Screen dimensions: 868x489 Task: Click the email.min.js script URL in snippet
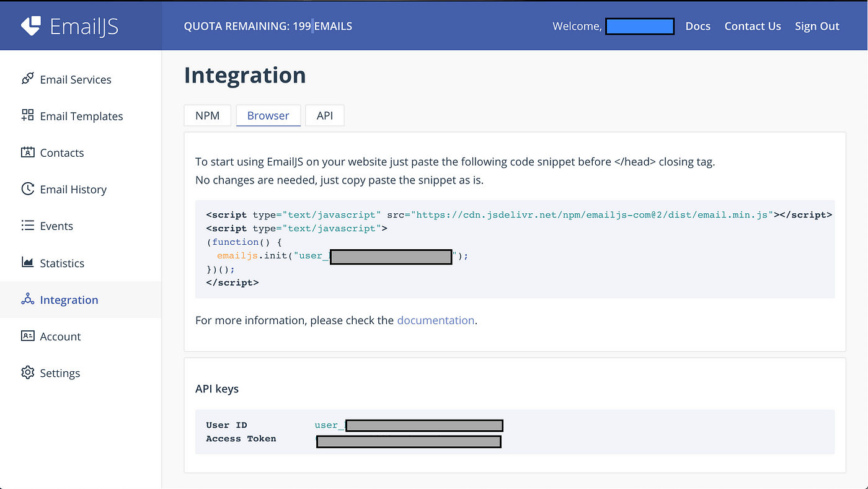coord(594,215)
